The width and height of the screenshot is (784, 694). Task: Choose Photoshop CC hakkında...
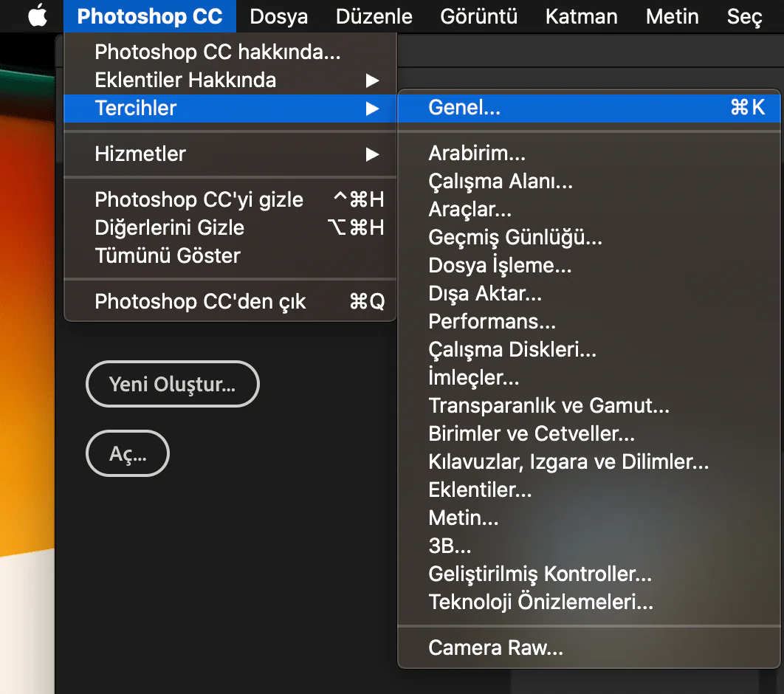click(217, 52)
